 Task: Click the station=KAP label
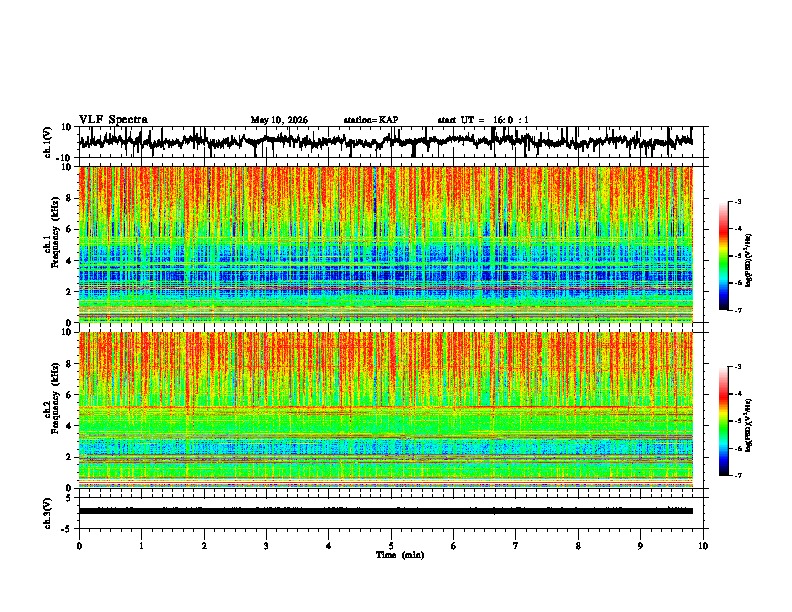(x=371, y=120)
